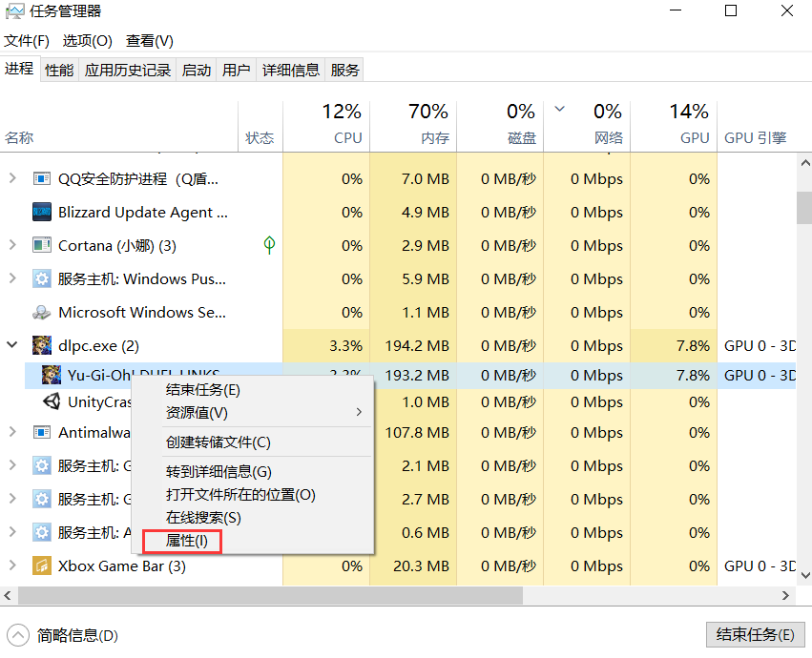Screen dimensions: 812x658
Task: Sort by the CPU column header
Action: pos(326,126)
